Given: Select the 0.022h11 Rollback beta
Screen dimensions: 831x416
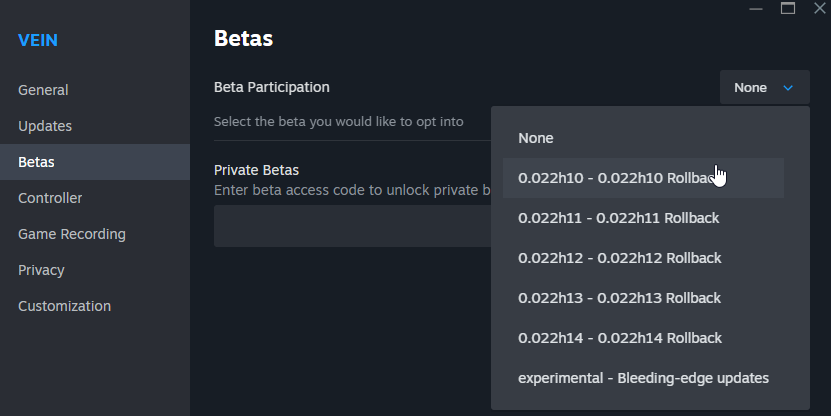Looking at the screenshot, I should (x=619, y=218).
